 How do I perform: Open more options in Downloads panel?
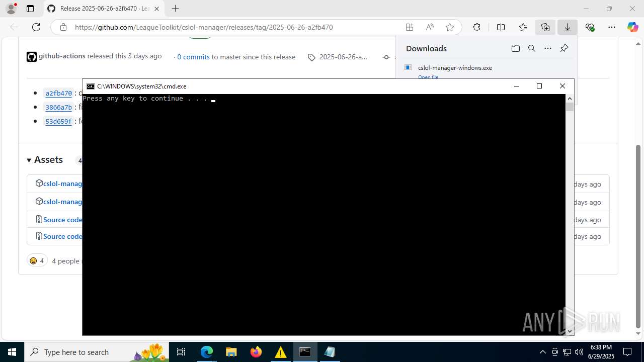click(x=548, y=48)
